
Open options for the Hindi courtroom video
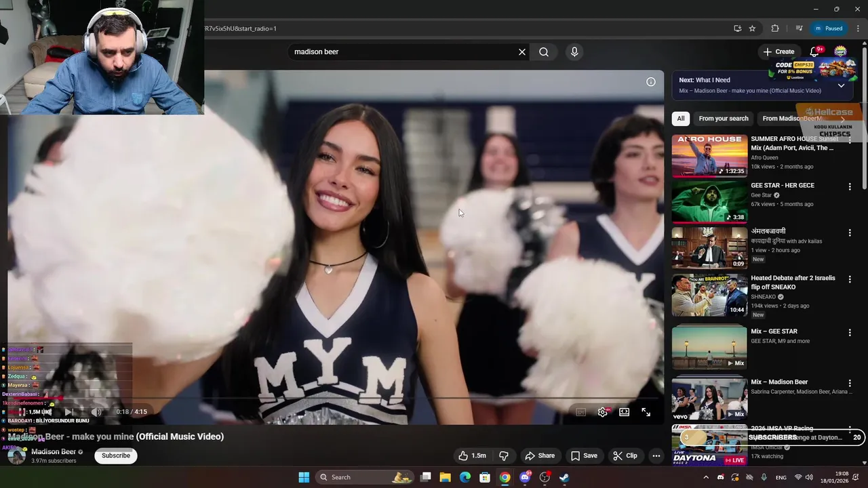point(850,232)
